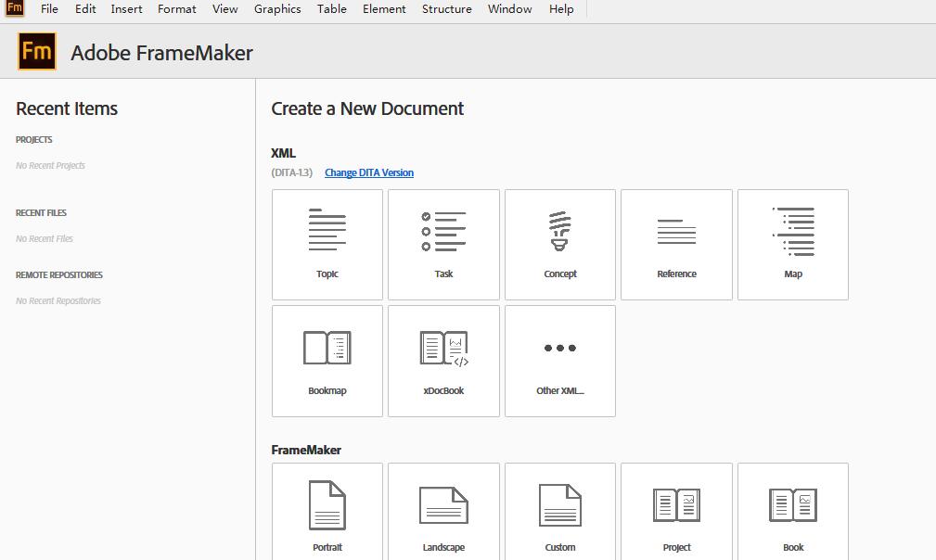Create a new Reference XML document
The height and width of the screenshot is (560, 936).
pyautogui.click(x=676, y=245)
